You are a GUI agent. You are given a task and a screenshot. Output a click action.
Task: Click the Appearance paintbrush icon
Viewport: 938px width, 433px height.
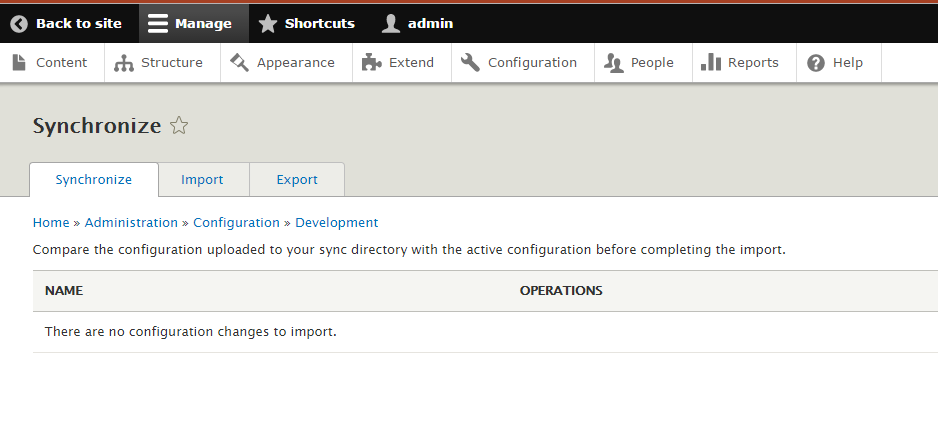pos(239,62)
